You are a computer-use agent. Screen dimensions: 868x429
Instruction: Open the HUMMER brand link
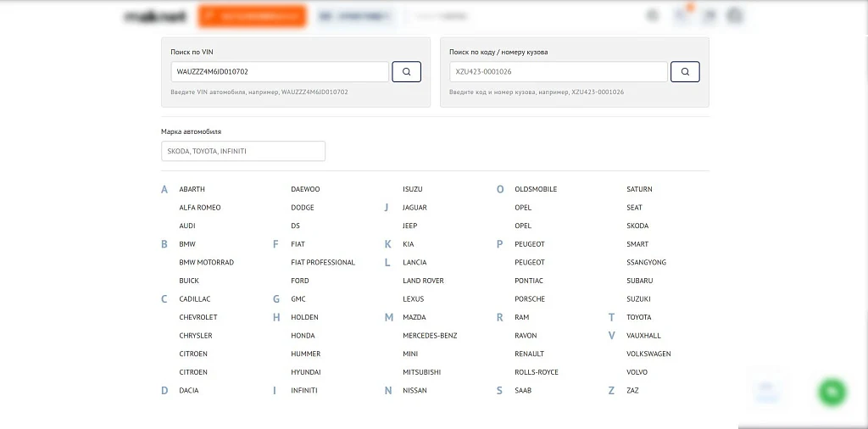305,354
